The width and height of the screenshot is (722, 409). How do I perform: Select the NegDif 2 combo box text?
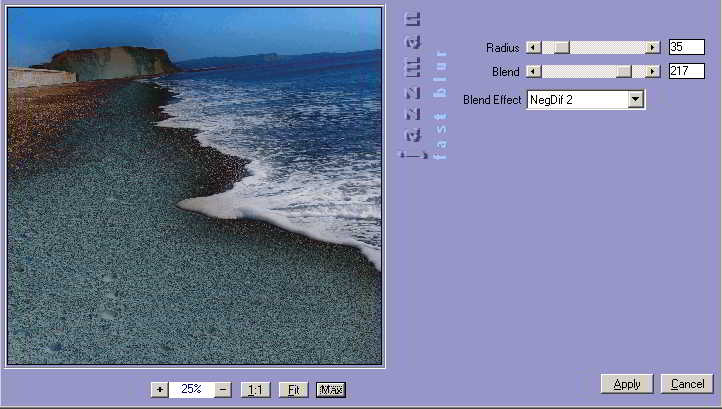pyautogui.click(x=576, y=100)
